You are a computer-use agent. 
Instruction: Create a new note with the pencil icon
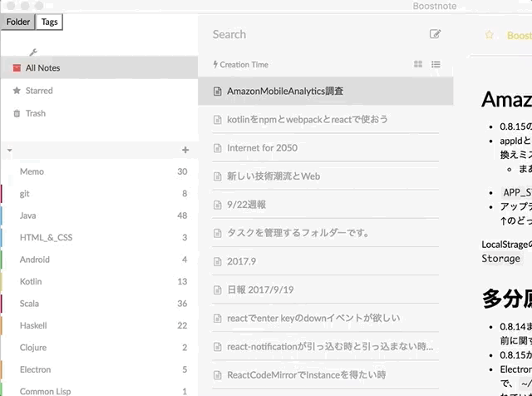tap(435, 34)
